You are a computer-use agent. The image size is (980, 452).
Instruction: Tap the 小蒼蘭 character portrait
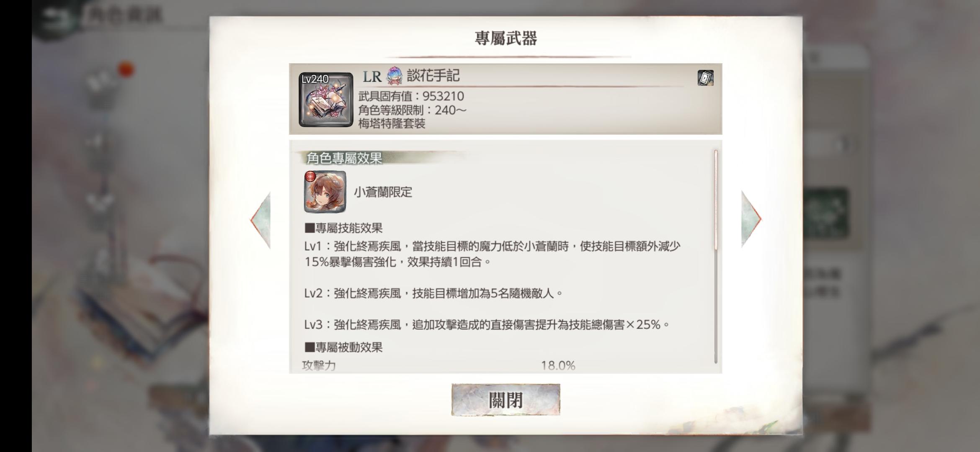325,192
